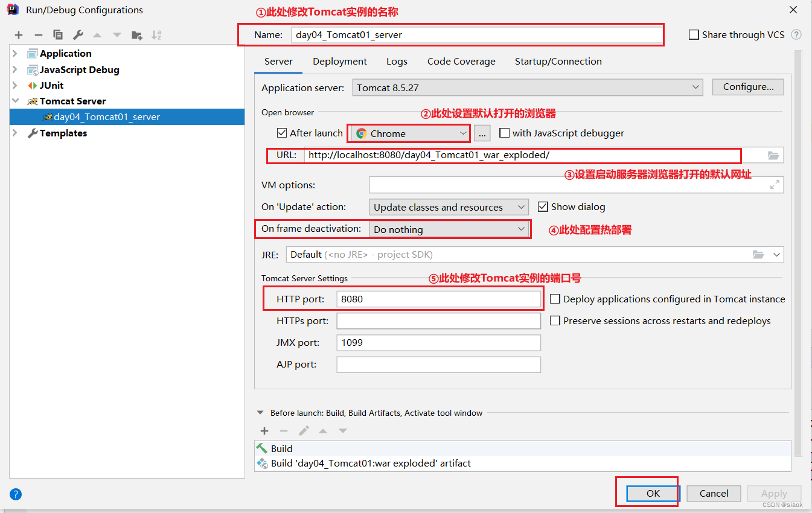The width and height of the screenshot is (812, 513).
Task: Browse for a JRE folder
Action: click(758, 255)
